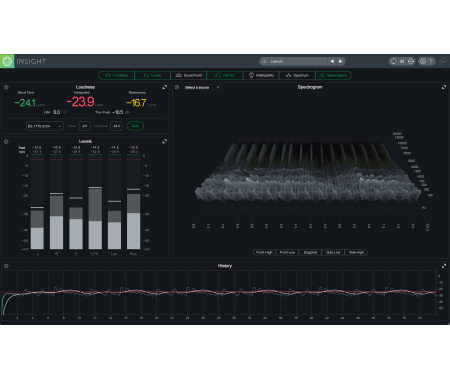Click the dimmed arrows icon at far right of header

[x=443, y=61]
